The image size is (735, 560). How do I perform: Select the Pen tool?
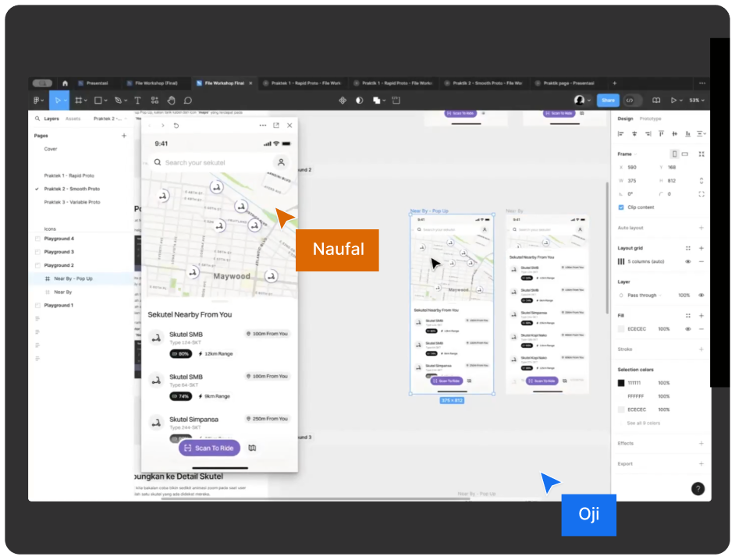(x=118, y=101)
